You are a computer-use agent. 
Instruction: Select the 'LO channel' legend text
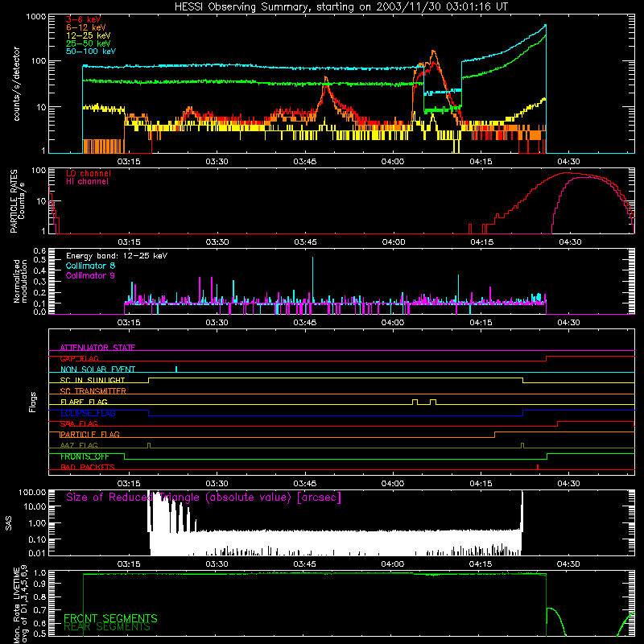(89, 173)
